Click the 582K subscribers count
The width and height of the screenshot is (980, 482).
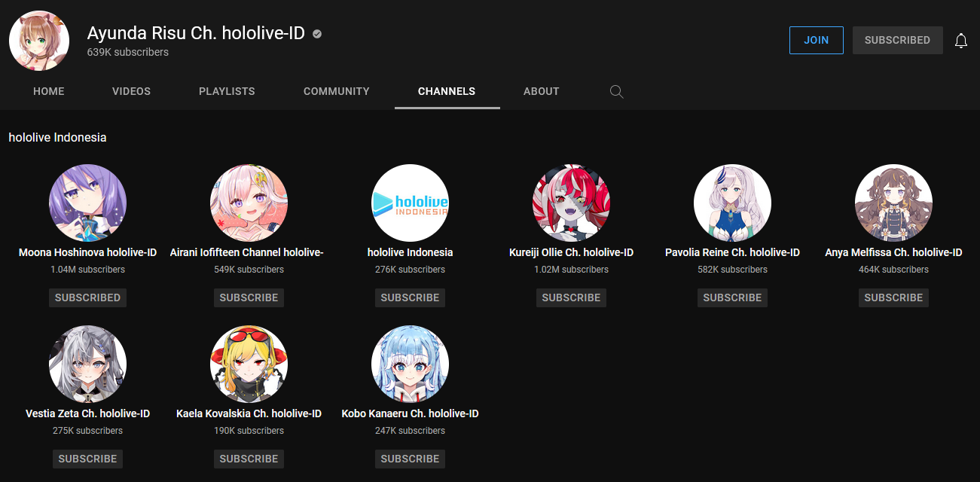[x=732, y=270]
